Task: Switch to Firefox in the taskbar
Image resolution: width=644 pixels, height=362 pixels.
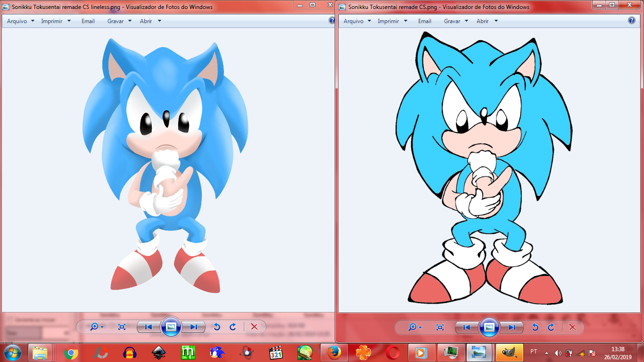Action: point(334,353)
